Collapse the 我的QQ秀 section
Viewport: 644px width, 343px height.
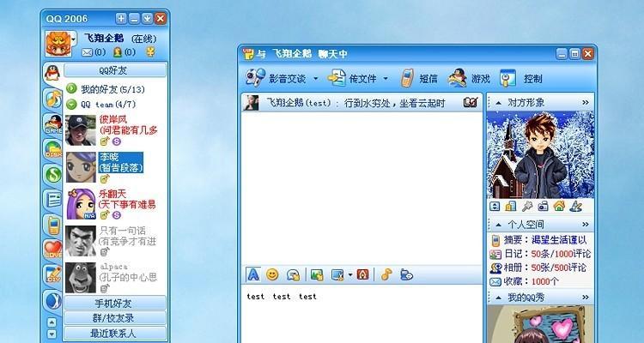[x=499, y=297]
